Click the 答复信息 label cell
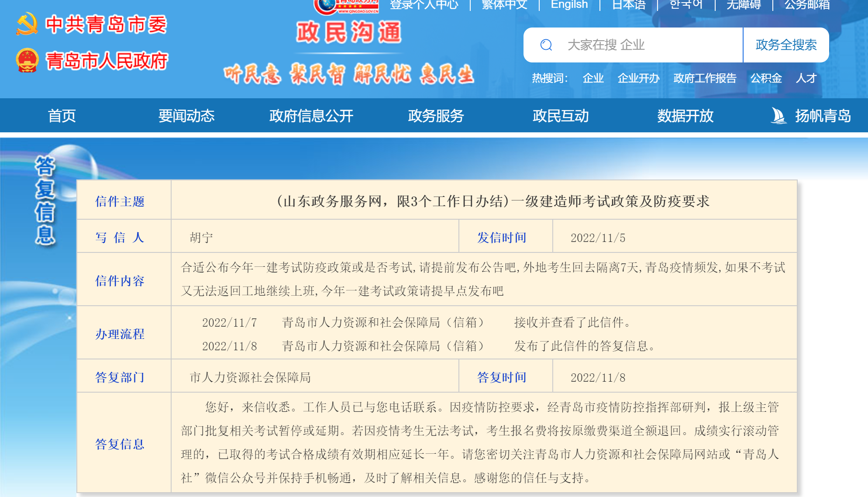868x497 pixels. coord(124,443)
